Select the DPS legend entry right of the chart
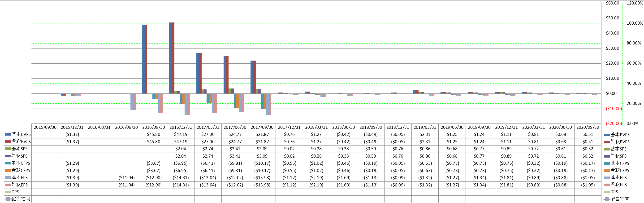644x203 pixels. [x=611, y=192]
